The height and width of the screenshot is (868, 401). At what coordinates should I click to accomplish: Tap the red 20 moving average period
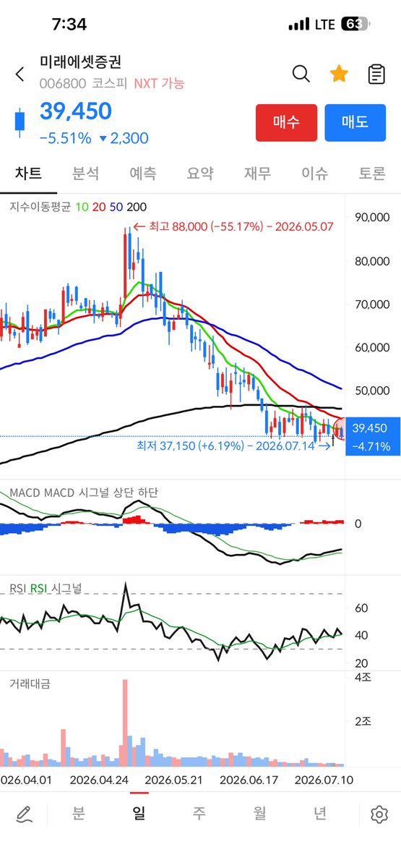coord(98,207)
